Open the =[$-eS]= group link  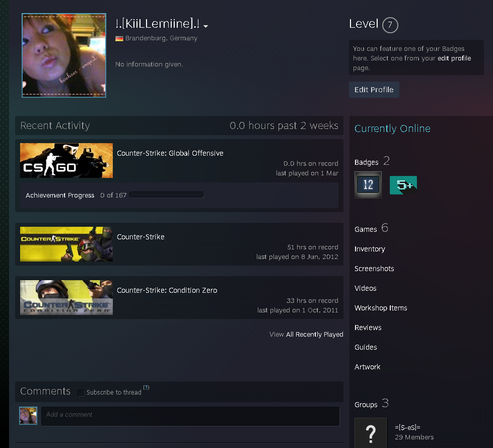(x=407, y=427)
